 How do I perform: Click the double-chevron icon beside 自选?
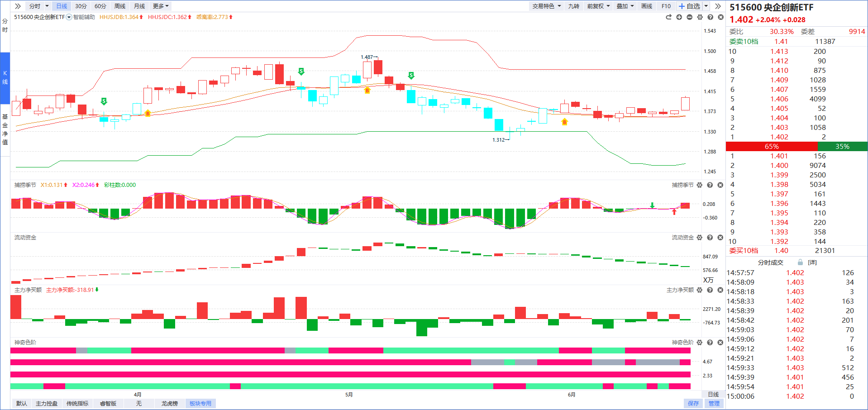coord(718,6)
